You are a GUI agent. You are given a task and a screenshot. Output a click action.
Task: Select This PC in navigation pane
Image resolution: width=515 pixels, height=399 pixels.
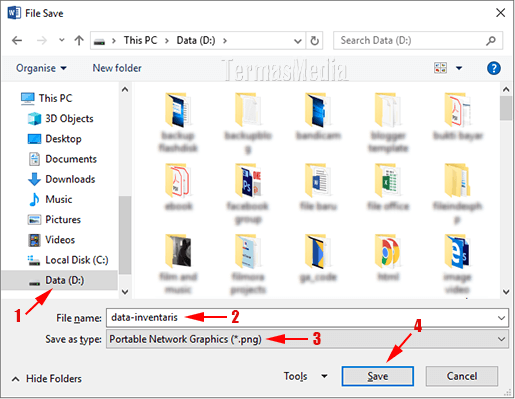coord(47,98)
